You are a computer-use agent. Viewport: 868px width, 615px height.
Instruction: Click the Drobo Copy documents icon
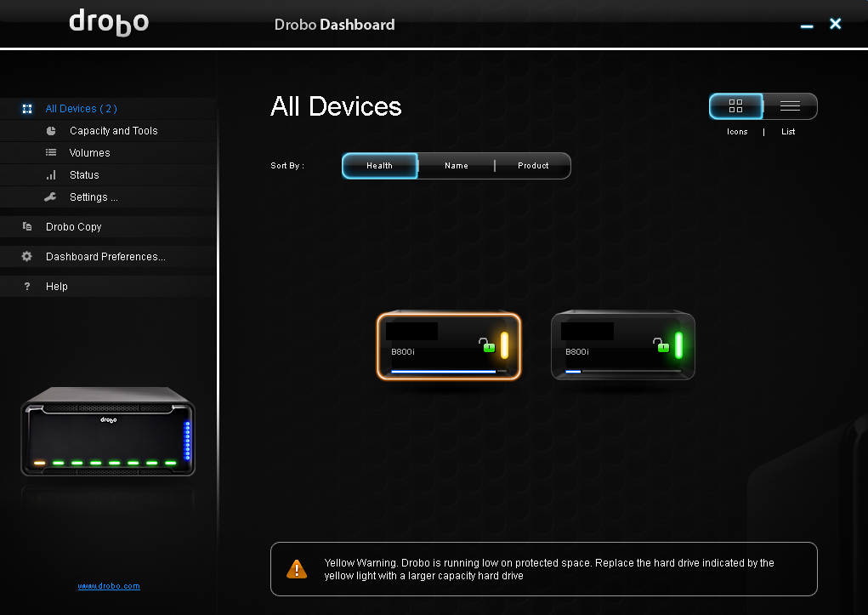pos(27,226)
